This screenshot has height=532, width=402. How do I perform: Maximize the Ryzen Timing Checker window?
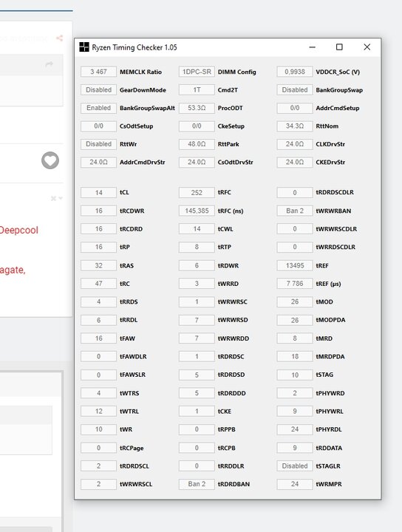339,47
